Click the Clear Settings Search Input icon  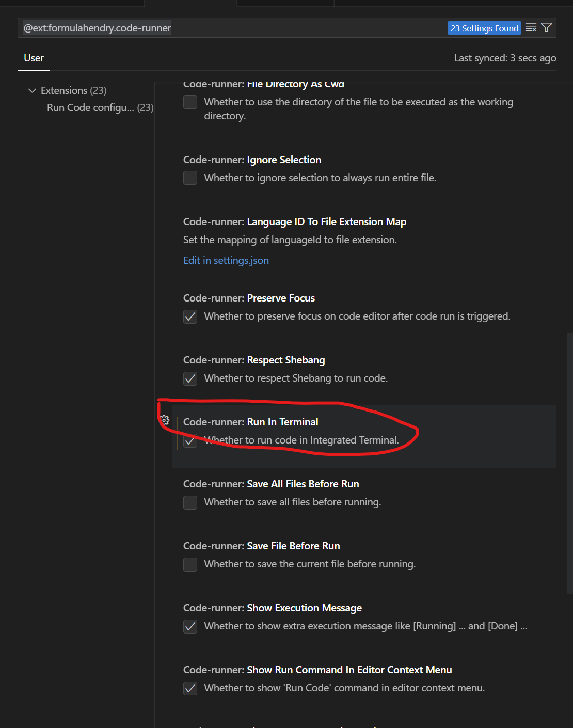[531, 28]
